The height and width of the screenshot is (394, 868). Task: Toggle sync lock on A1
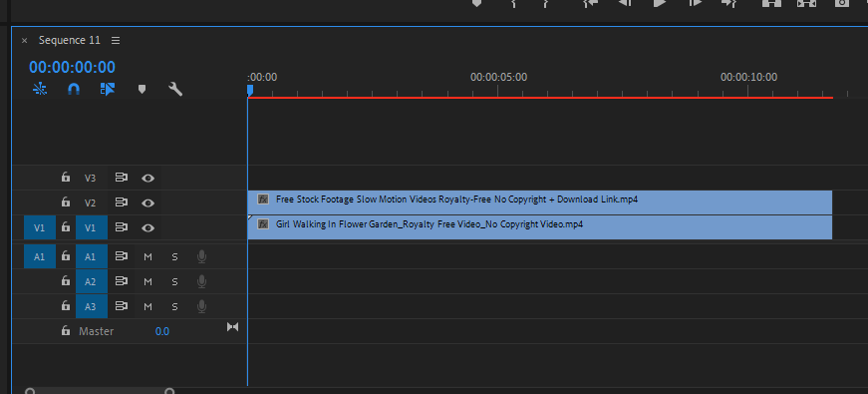[122, 256]
